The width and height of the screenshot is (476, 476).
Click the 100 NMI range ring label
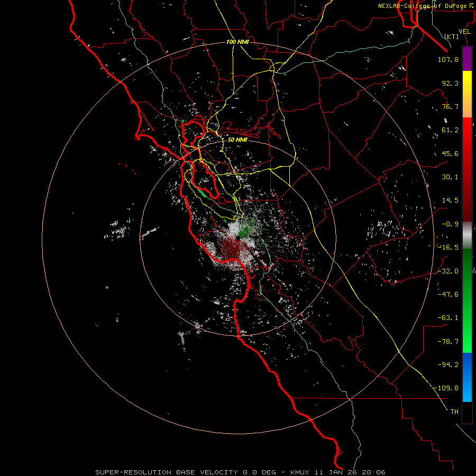pos(237,42)
